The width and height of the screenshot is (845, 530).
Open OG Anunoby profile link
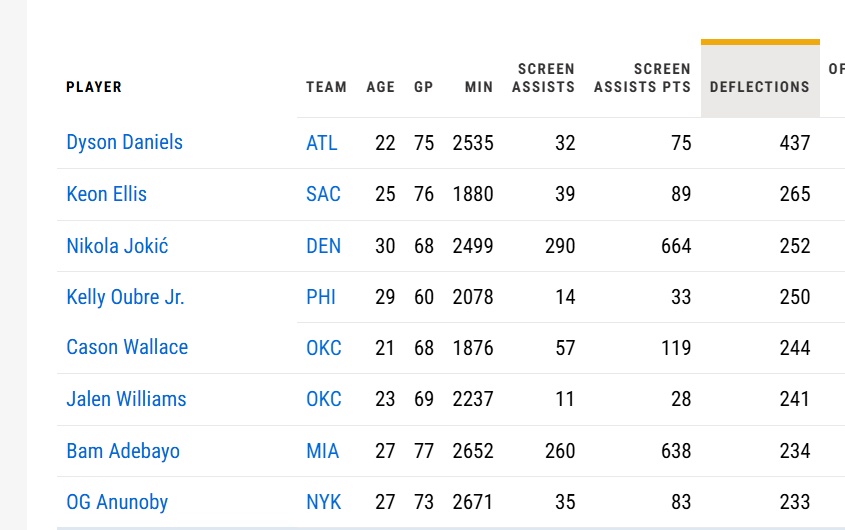click(x=117, y=502)
